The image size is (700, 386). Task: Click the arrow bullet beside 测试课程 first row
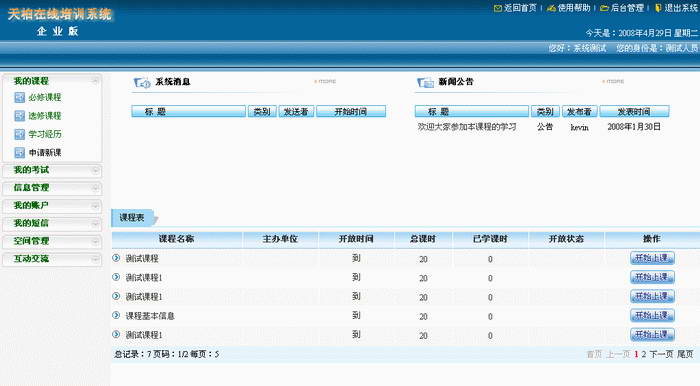116,257
